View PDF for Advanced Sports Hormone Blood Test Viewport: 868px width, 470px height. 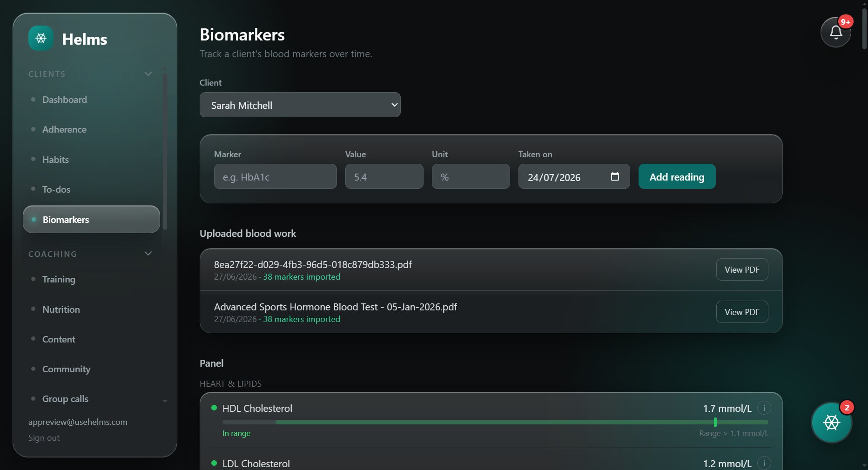point(742,312)
